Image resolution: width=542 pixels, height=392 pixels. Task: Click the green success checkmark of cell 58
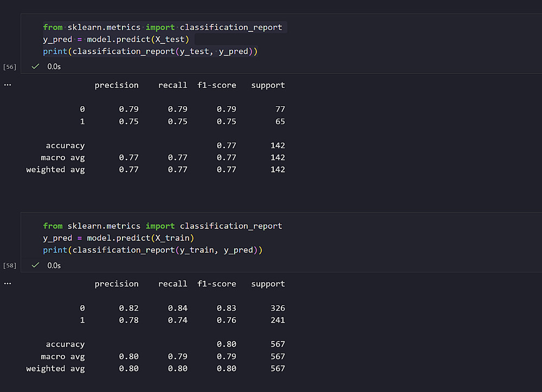coord(35,265)
